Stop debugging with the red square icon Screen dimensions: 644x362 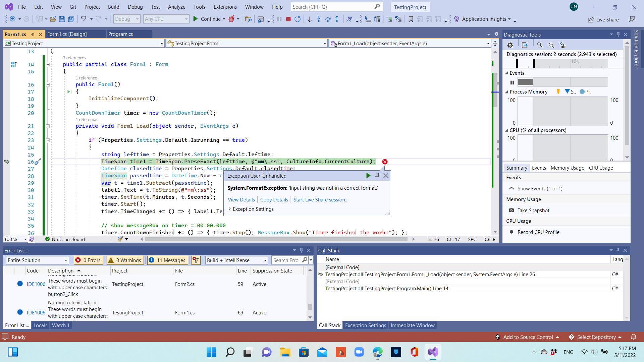click(288, 19)
